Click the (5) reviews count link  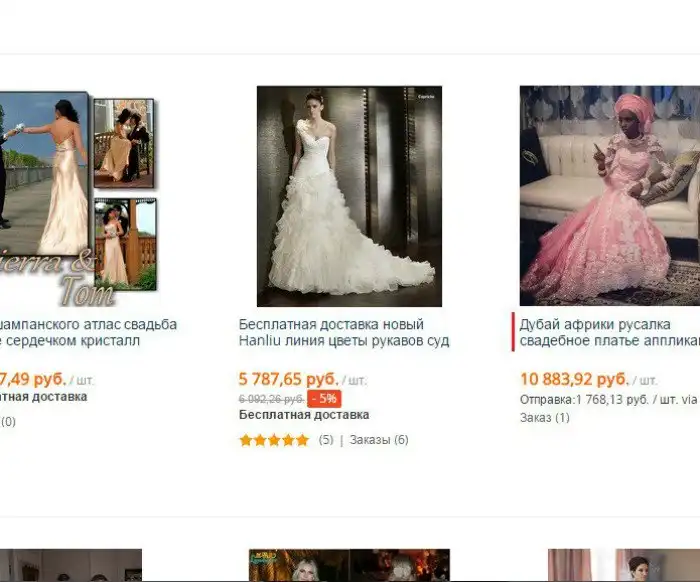(x=326, y=440)
